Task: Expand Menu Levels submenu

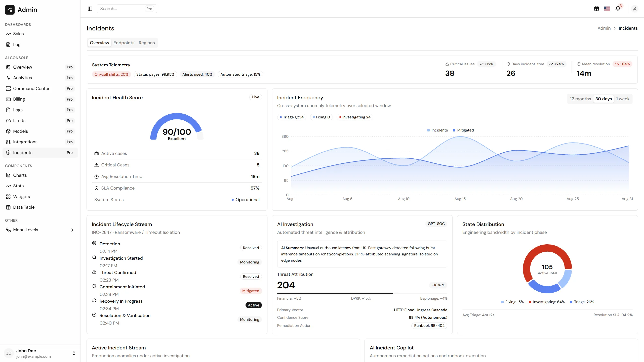Action: tap(40, 230)
